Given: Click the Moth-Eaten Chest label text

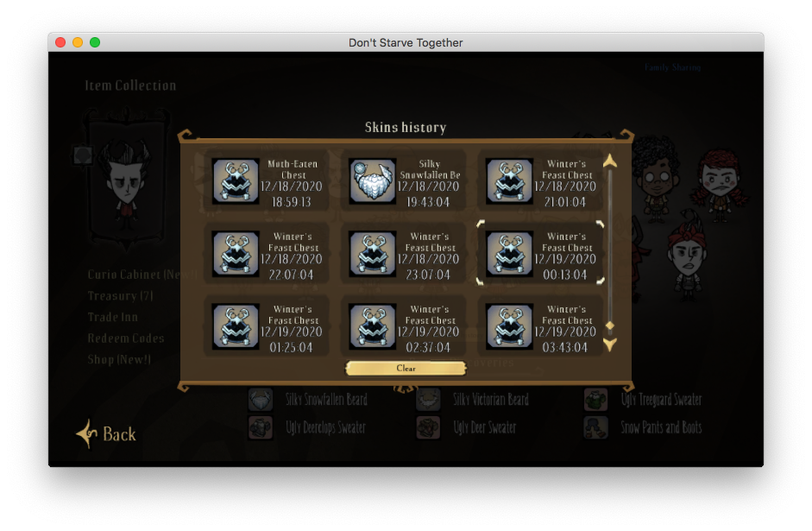Looking at the screenshot, I should (293, 169).
